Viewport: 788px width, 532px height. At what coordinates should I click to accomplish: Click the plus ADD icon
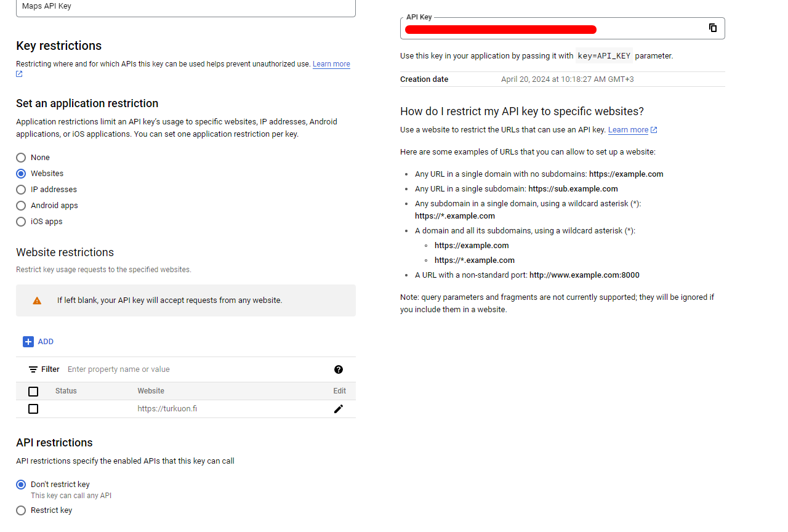[x=28, y=342]
